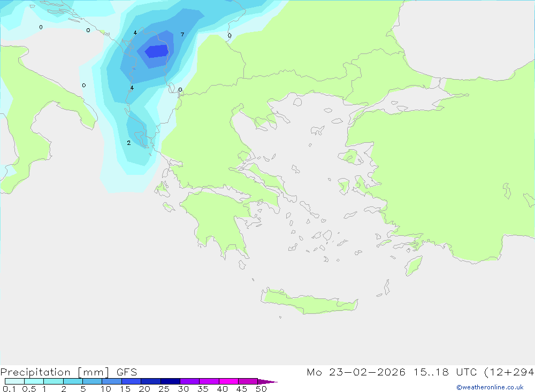This screenshot has width=535, height=392.
Task: Pick the legend swatch between 45 and 50
Action: pyautogui.click(x=248, y=381)
